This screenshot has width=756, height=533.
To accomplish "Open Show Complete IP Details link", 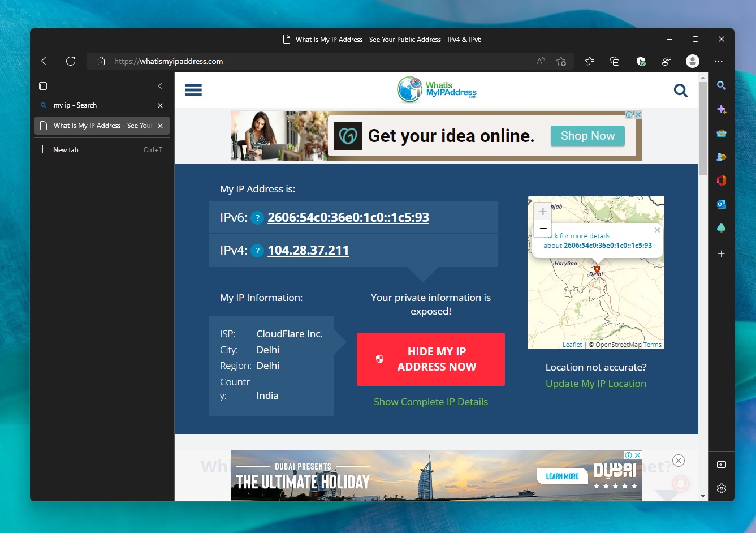I will (x=430, y=402).
